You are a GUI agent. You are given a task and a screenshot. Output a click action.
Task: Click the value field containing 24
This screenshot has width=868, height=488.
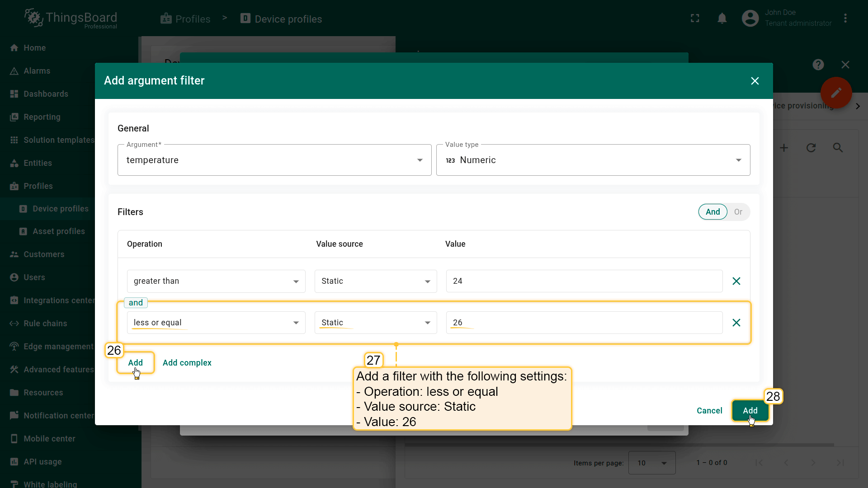click(584, 281)
